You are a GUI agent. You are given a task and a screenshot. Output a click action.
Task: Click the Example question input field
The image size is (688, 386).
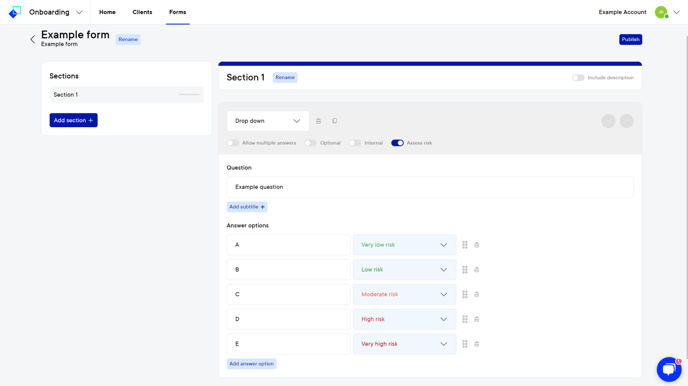click(x=430, y=187)
